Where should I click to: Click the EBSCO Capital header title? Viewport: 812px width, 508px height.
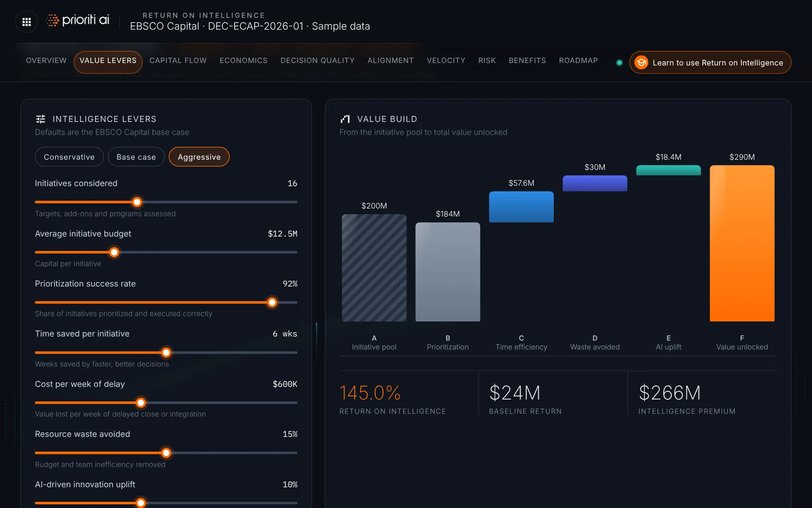250,26
